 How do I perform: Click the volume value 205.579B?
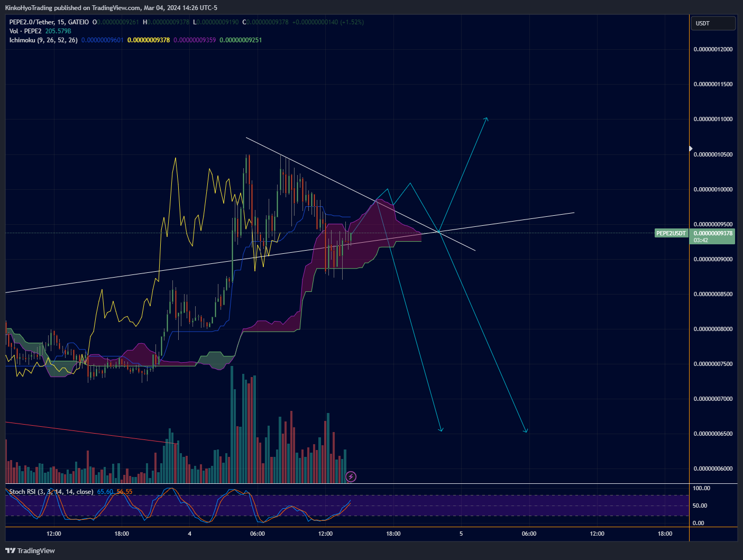coord(58,31)
